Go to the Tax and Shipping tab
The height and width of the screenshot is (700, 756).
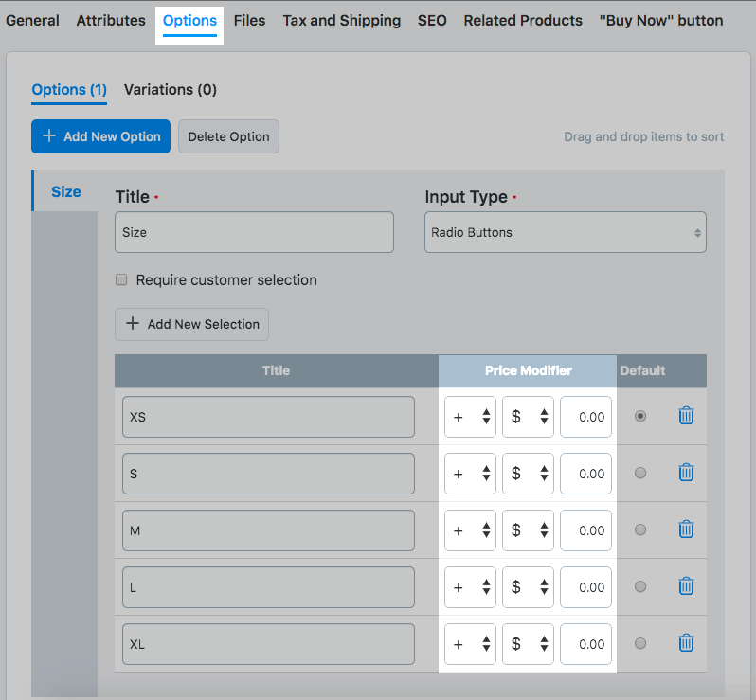[341, 20]
